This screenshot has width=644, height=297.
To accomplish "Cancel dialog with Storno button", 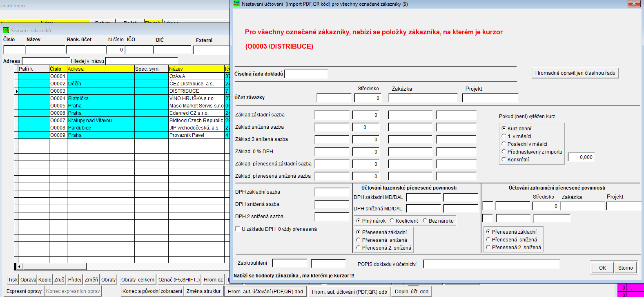I will pyautogui.click(x=625, y=268).
